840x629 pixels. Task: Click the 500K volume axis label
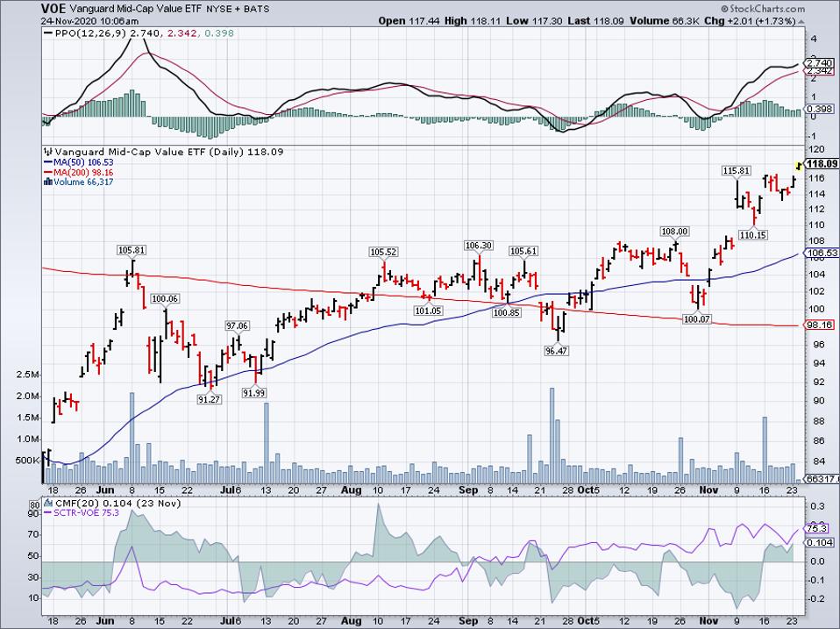point(28,461)
